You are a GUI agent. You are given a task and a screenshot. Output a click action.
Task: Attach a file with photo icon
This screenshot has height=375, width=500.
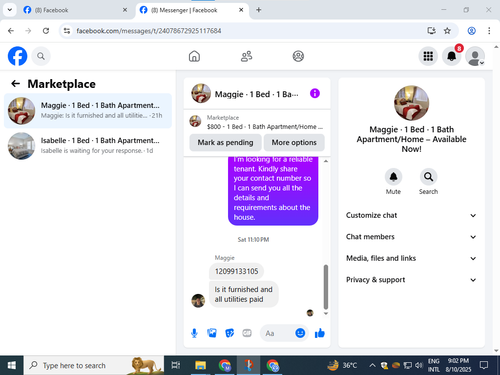(x=212, y=333)
